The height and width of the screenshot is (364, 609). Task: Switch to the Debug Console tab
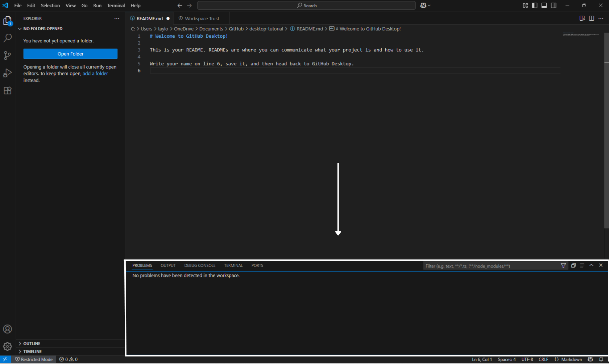click(200, 265)
